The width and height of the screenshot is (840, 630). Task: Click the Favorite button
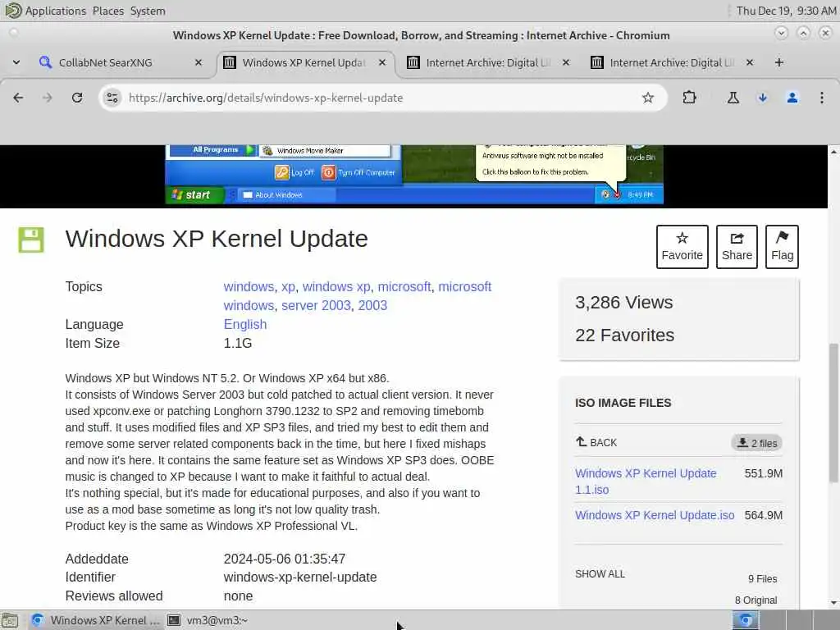682,246
